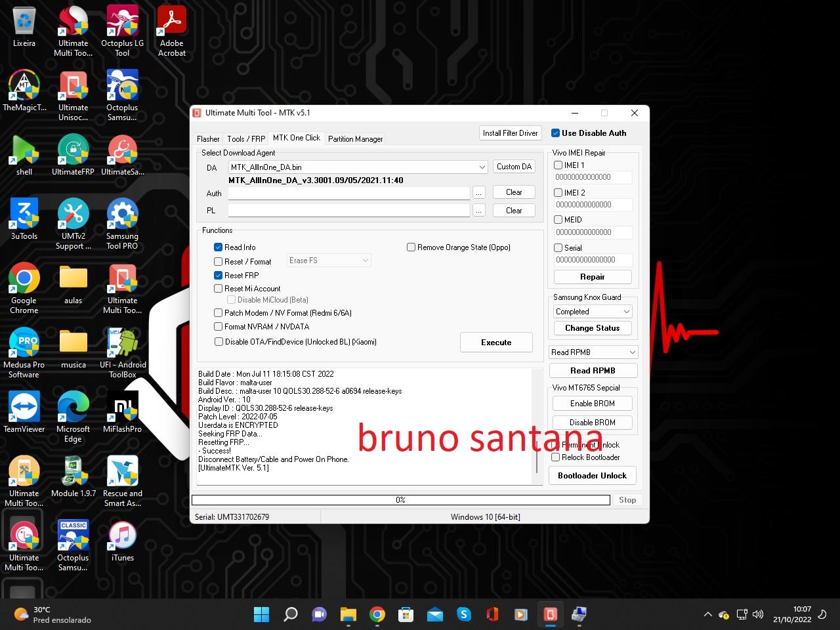Click into the Auth file input field
The width and height of the screenshot is (840, 630).
pos(348,193)
